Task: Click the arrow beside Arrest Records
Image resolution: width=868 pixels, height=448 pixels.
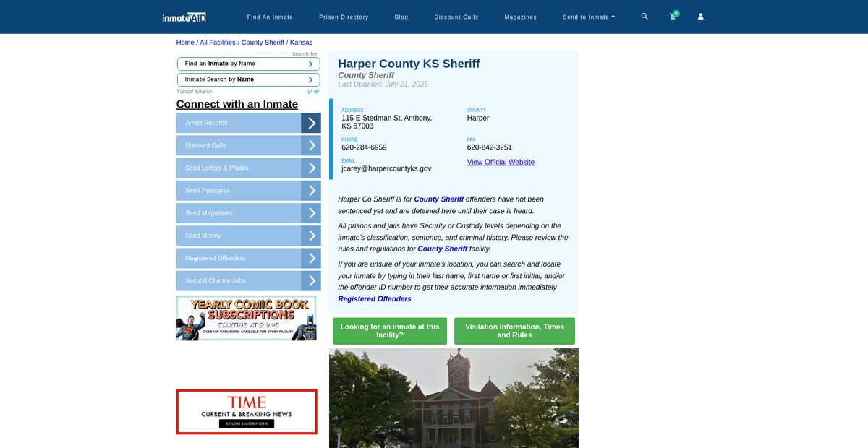Action: 311,123
